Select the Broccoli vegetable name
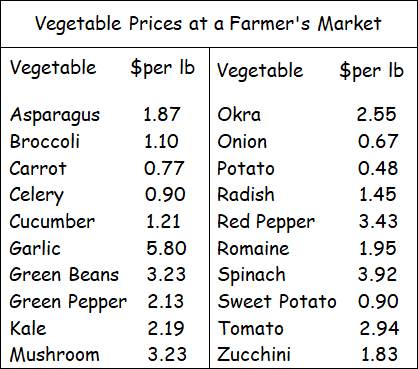Screen dimensions: 418x369 pos(45,141)
